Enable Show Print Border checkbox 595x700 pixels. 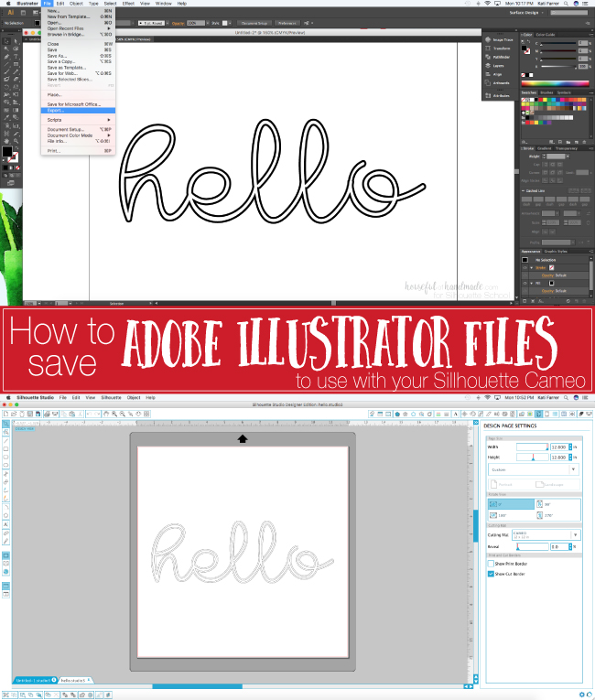pyautogui.click(x=491, y=564)
